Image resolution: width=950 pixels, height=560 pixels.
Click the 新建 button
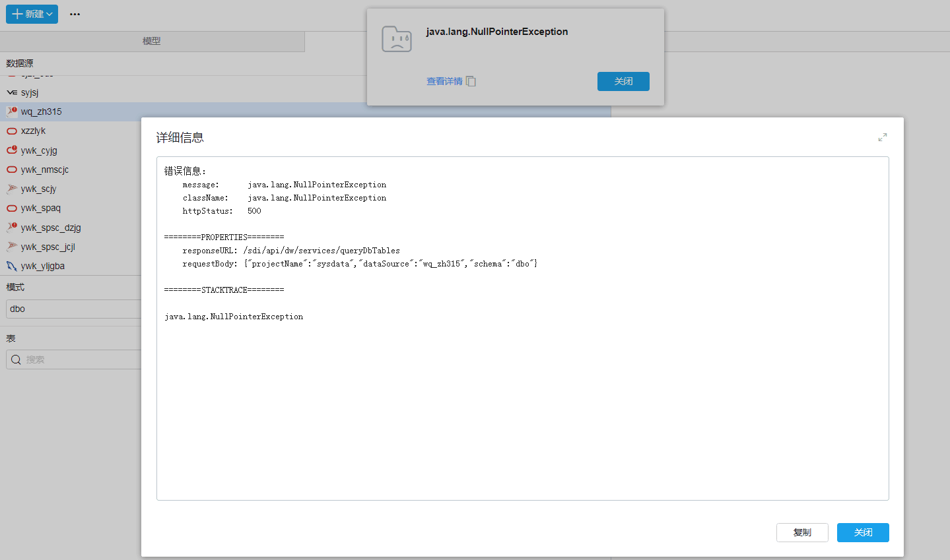point(32,14)
